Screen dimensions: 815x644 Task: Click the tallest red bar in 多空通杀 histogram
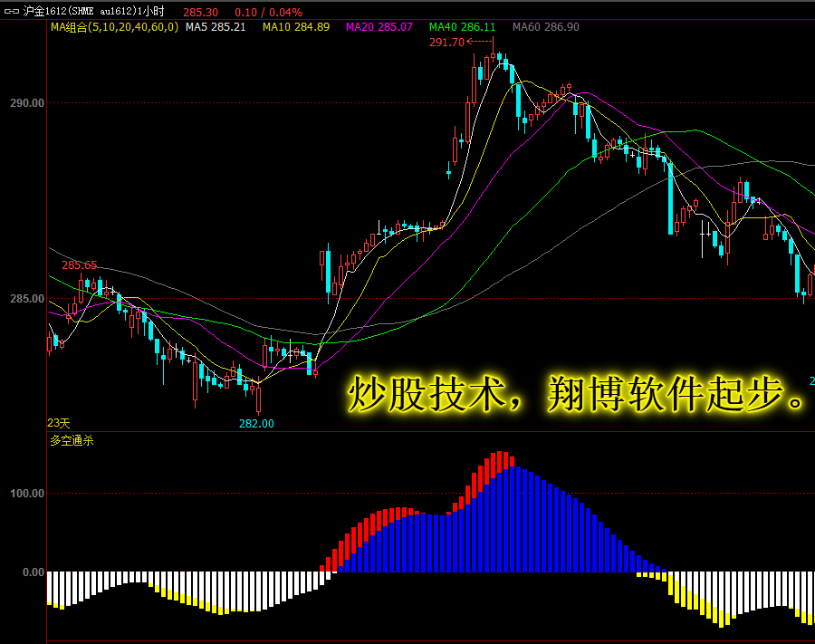tap(500, 462)
